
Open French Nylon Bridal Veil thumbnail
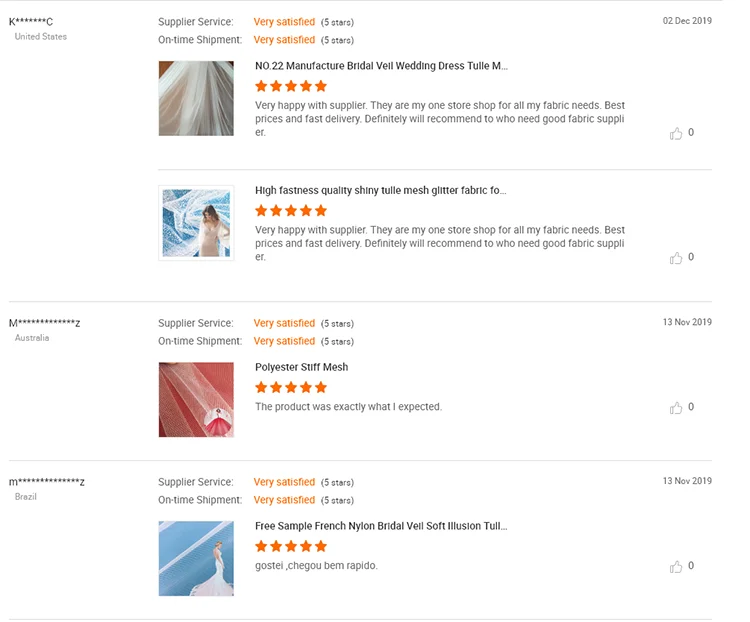[x=196, y=558]
